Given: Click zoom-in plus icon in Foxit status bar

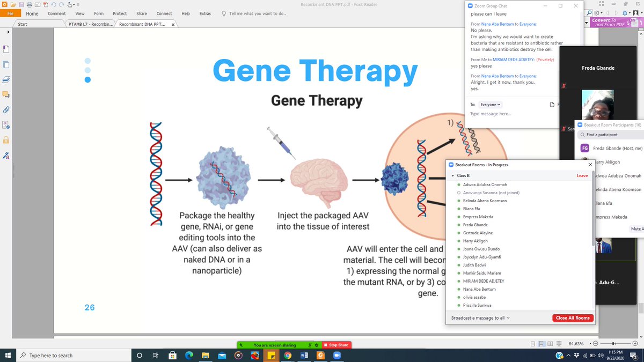Looking at the screenshot, I should (x=635, y=343).
